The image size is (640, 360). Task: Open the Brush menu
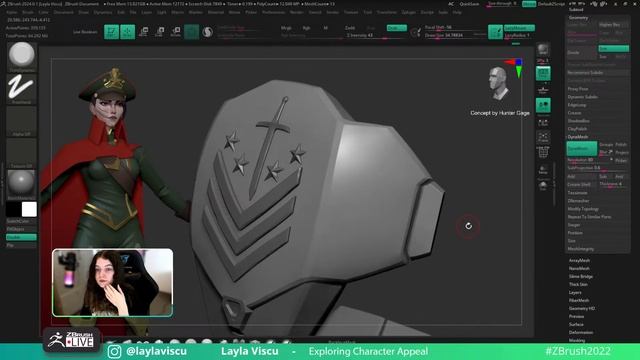28,12
